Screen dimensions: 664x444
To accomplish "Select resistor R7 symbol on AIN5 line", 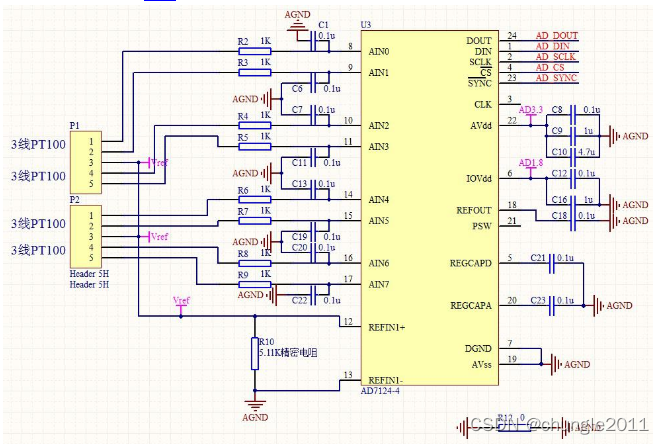I will [255, 221].
